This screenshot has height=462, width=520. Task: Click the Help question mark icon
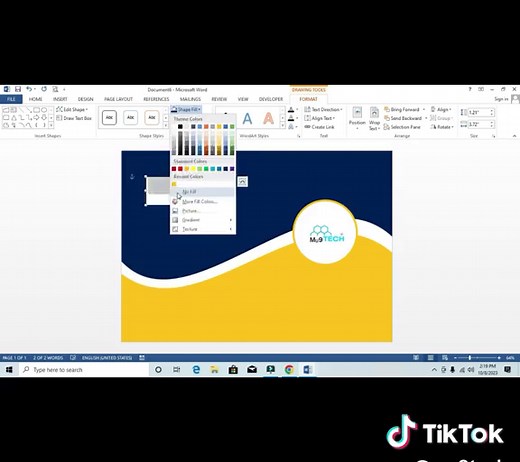click(x=470, y=89)
